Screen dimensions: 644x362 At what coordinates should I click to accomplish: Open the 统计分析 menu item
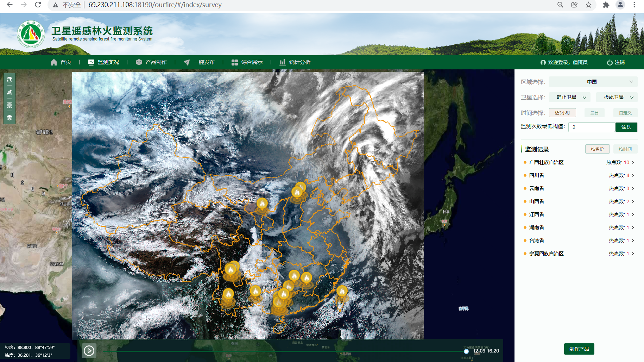295,62
